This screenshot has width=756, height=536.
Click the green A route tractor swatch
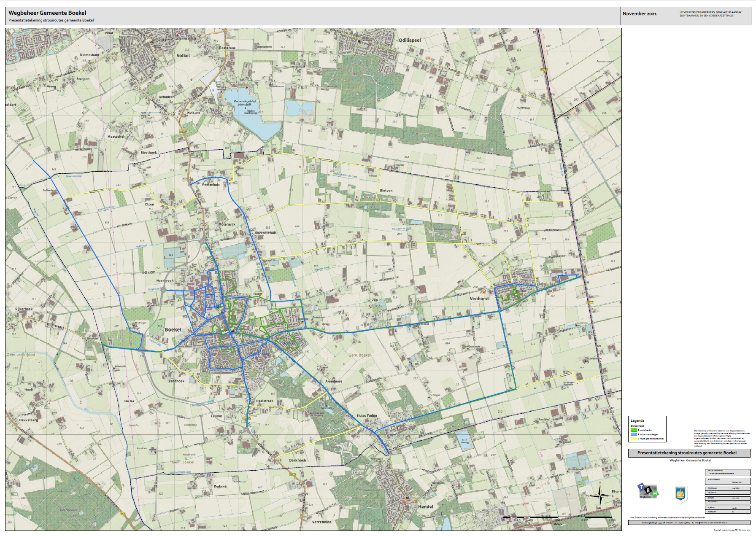click(633, 430)
